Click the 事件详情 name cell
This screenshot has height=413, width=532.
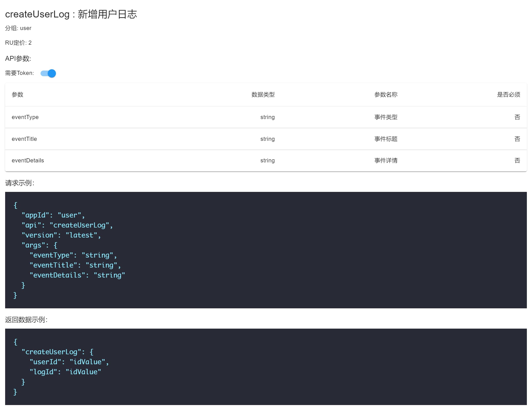pos(386,161)
